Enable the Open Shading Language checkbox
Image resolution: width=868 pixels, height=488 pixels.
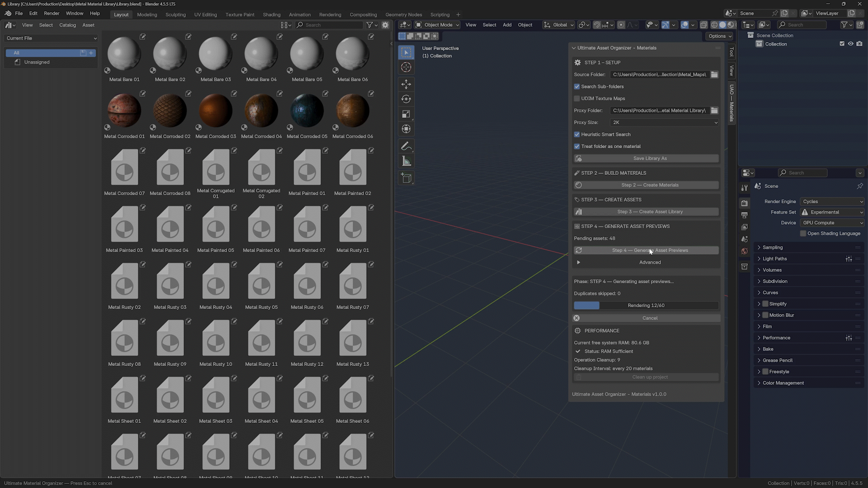pyautogui.click(x=803, y=234)
